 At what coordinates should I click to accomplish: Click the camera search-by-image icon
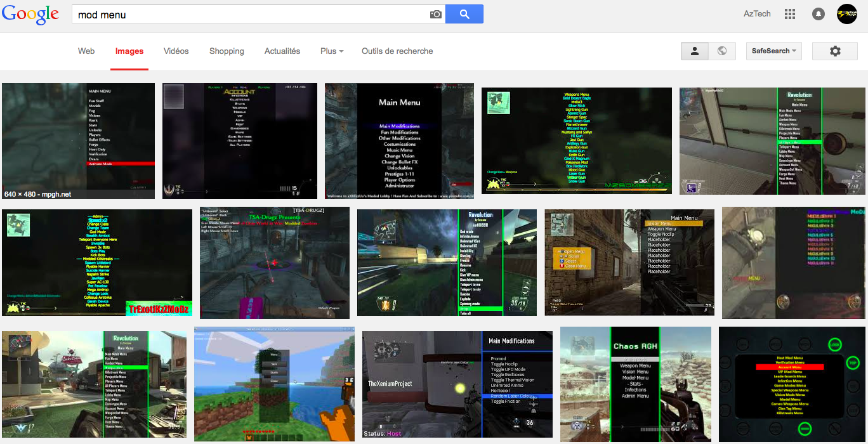pyautogui.click(x=435, y=14)
